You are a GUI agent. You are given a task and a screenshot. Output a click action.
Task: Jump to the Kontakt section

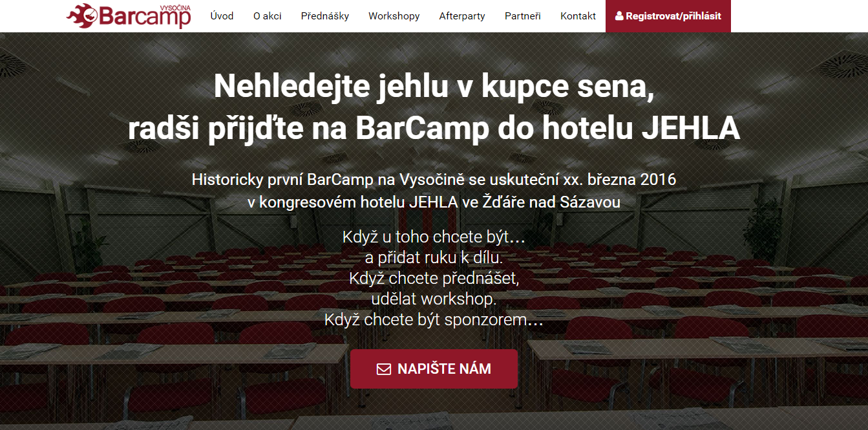(x=578, y=16)
